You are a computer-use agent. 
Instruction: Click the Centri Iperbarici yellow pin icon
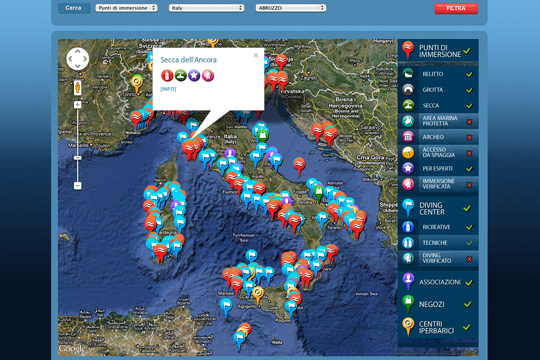click(408, 326)
